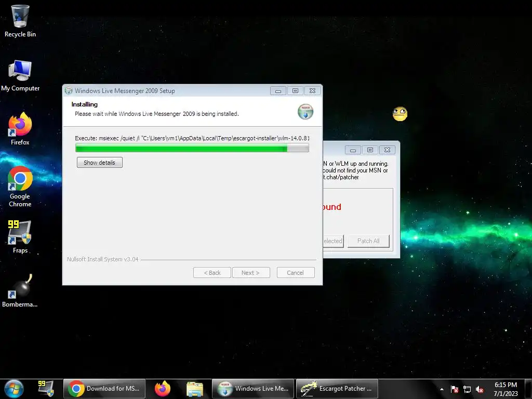
Task: Click the Show desktop strip beside clock
Action: tap(528, 389)
